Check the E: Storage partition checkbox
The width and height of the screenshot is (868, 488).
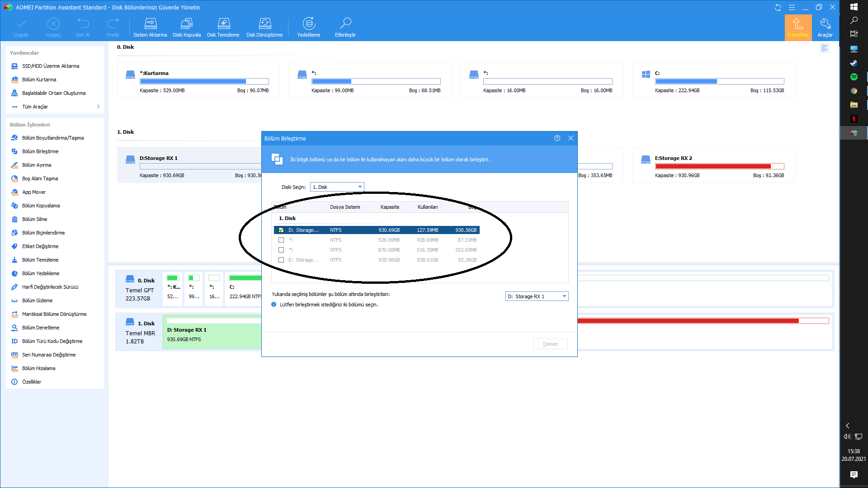[x=281, y=260]
